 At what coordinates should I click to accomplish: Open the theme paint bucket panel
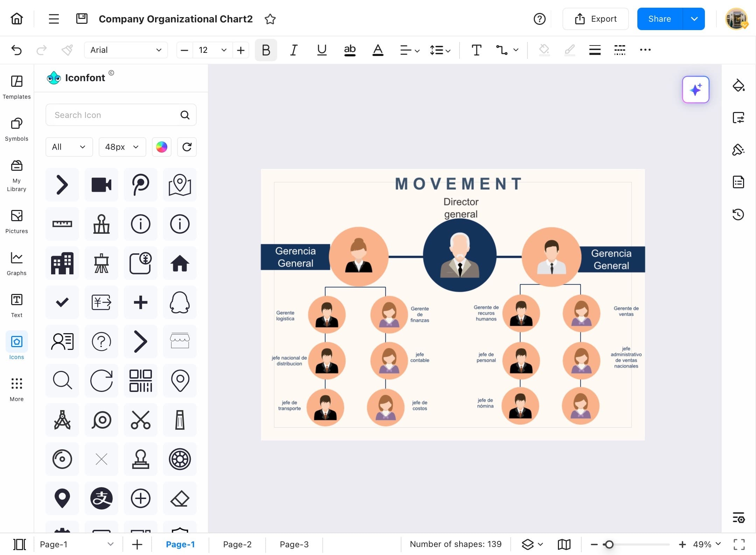[738, 86]
